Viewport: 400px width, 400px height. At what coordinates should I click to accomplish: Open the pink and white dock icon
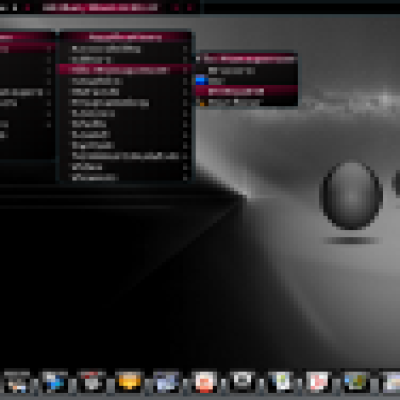pos(318,382)
